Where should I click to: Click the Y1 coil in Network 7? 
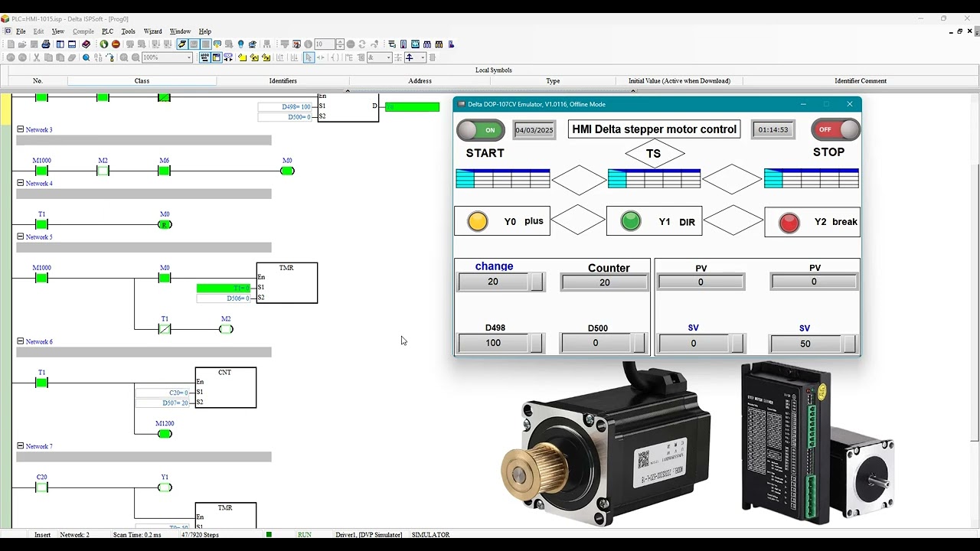(164, 487)
